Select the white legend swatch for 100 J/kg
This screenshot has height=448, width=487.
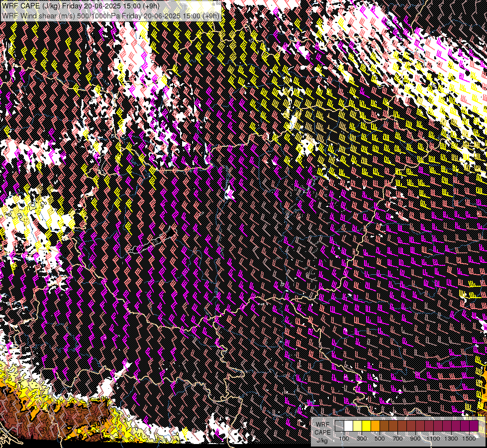(x=349, y=426)
